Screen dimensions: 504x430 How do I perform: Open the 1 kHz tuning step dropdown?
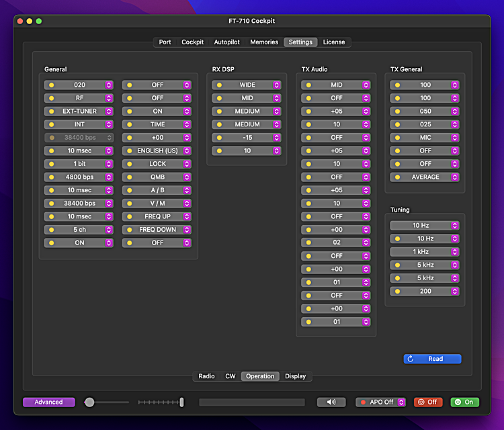tap(425, 252)
